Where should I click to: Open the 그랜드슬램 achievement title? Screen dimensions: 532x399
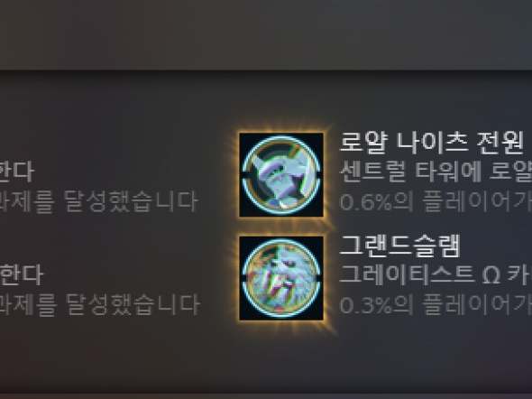pyautogui.click(x=399, y=246)
